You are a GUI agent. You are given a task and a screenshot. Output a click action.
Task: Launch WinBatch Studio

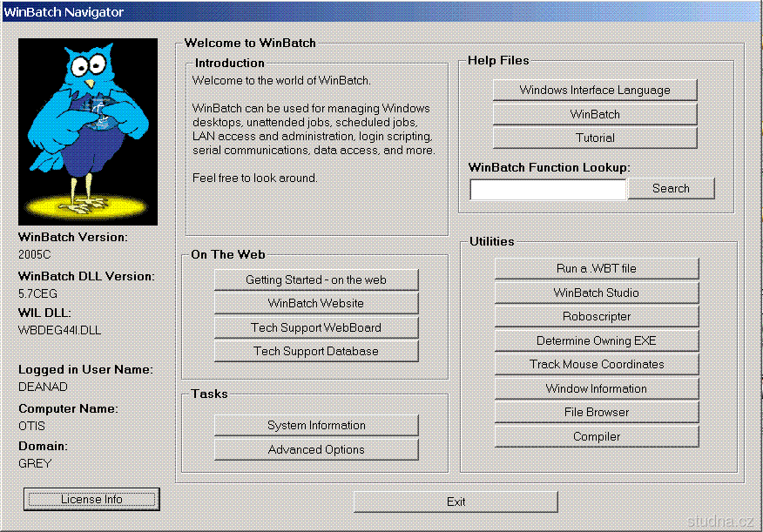(x=597, y=293)
